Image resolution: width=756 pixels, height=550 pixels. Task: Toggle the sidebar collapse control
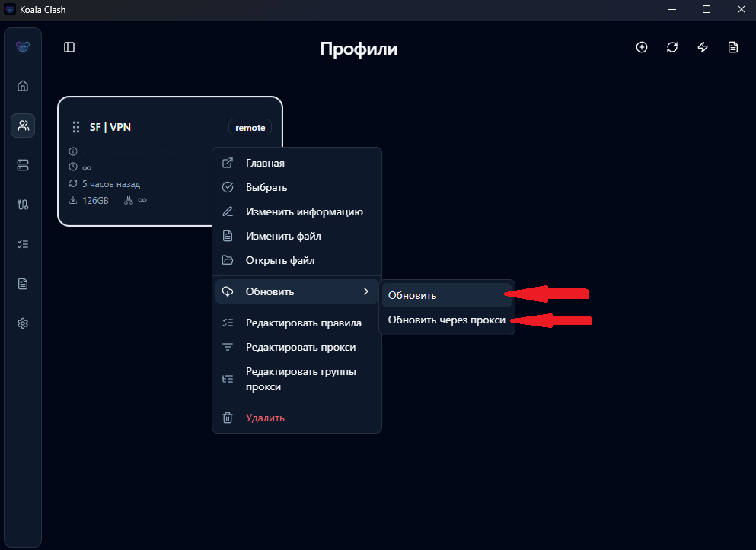coord(69,47)
